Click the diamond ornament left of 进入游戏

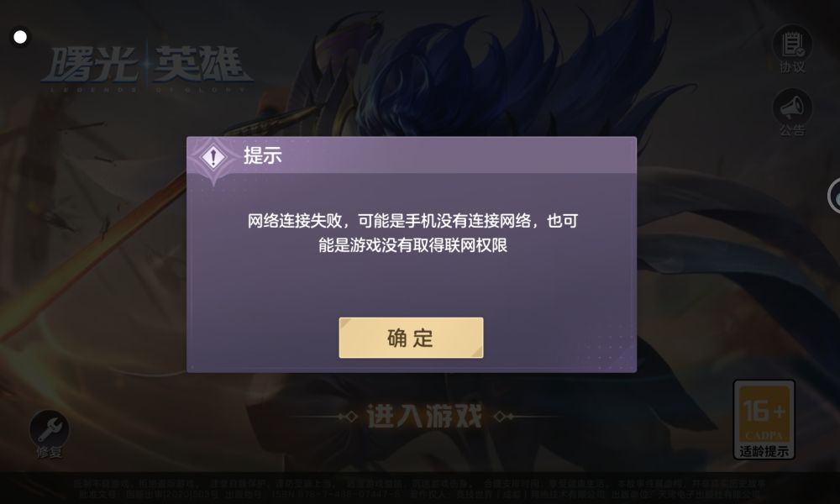point(349,416)
